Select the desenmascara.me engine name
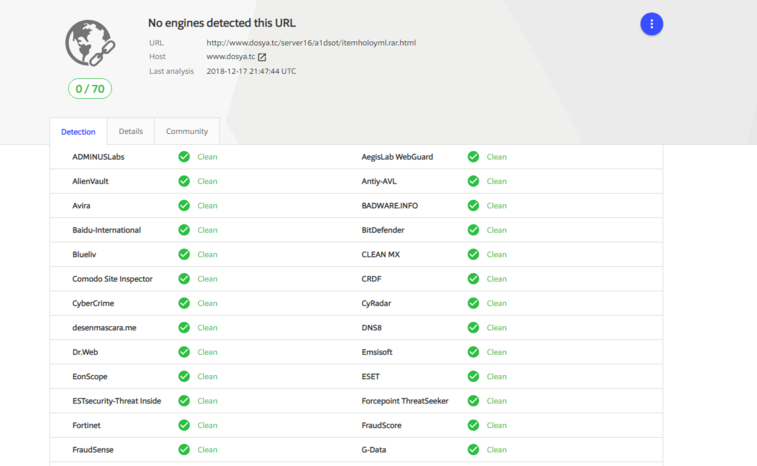The height and width of the screenshot is (466, 757). (x=104, y=327)
